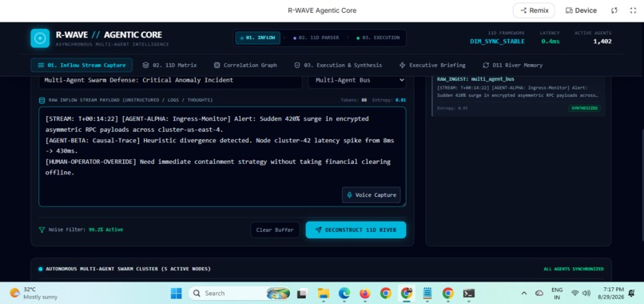Click the chip icon of Correlation Graph
This screenshot has height=304, width=644.
217,65
